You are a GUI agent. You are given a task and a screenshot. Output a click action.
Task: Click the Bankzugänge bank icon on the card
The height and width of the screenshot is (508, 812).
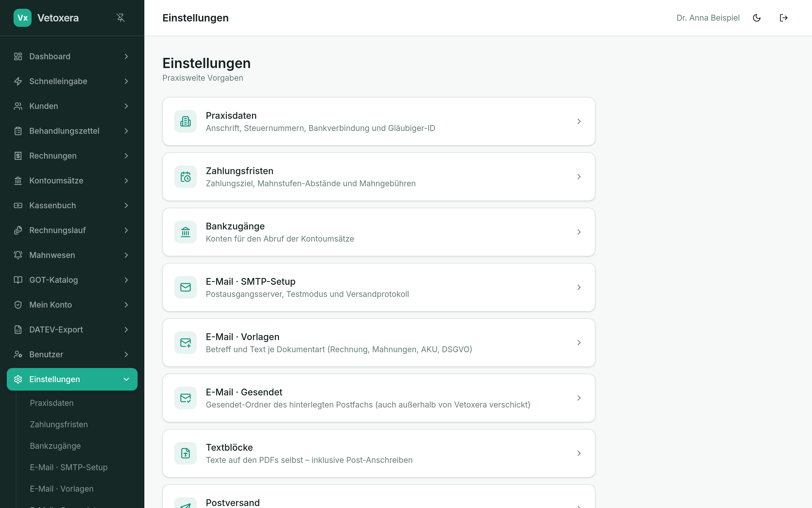(x=186, y=232)
